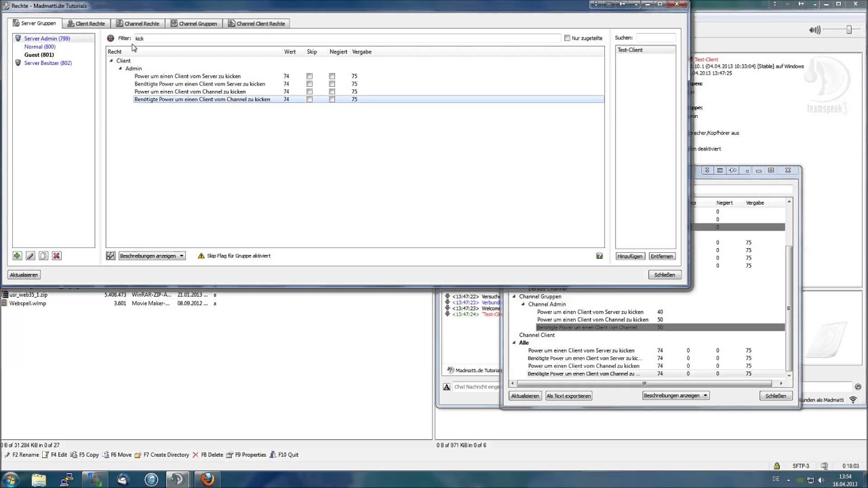The width and height of the screenshot is (868, 488).
Task: Click Schließen in the overview window
Action: click(x=776, y=396)
